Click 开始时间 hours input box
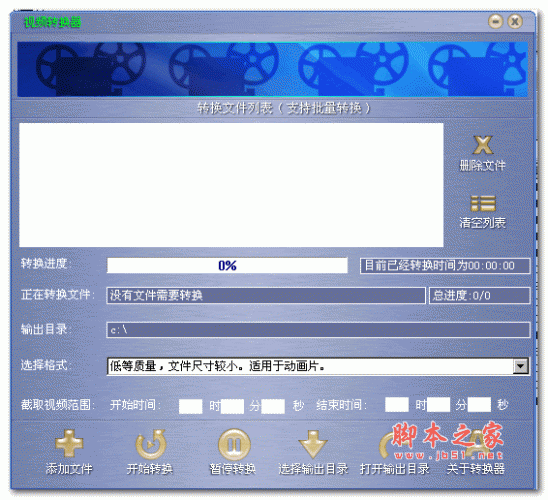548x500 pixels. click(x=190, y=406)
